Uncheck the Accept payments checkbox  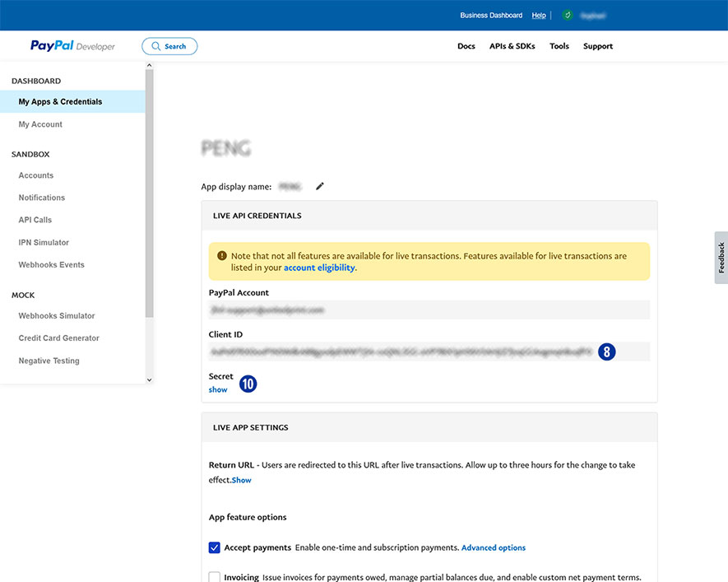point(215,547)
